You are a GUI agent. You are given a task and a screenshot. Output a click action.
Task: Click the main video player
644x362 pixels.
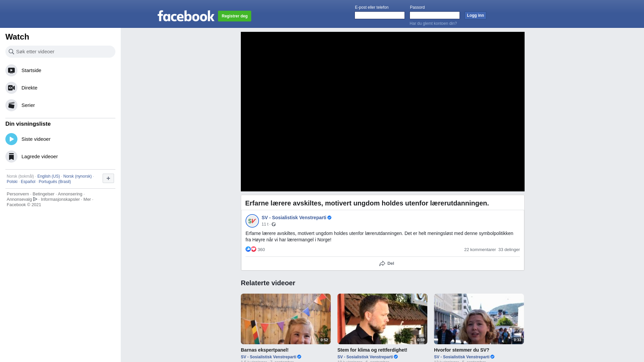coord(383,112)
